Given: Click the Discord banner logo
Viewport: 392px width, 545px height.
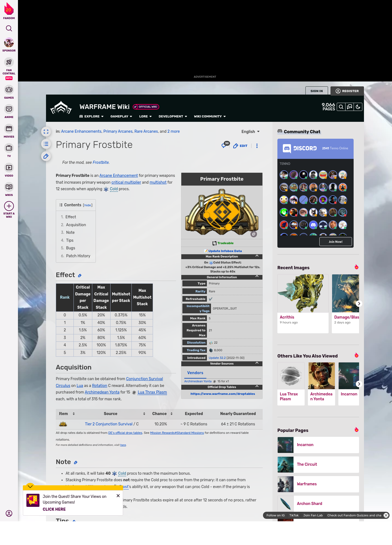Looking at the screenshot, I should click(300, 149).
